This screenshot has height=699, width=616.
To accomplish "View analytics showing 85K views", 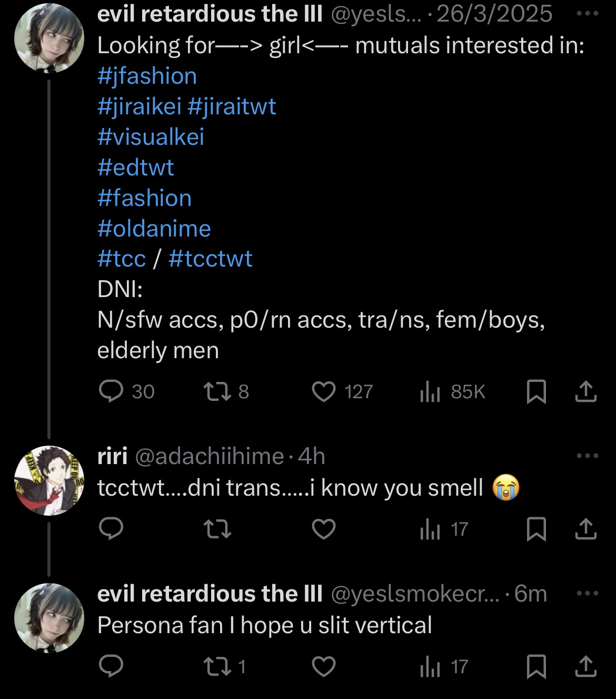I will pos(431,391).
